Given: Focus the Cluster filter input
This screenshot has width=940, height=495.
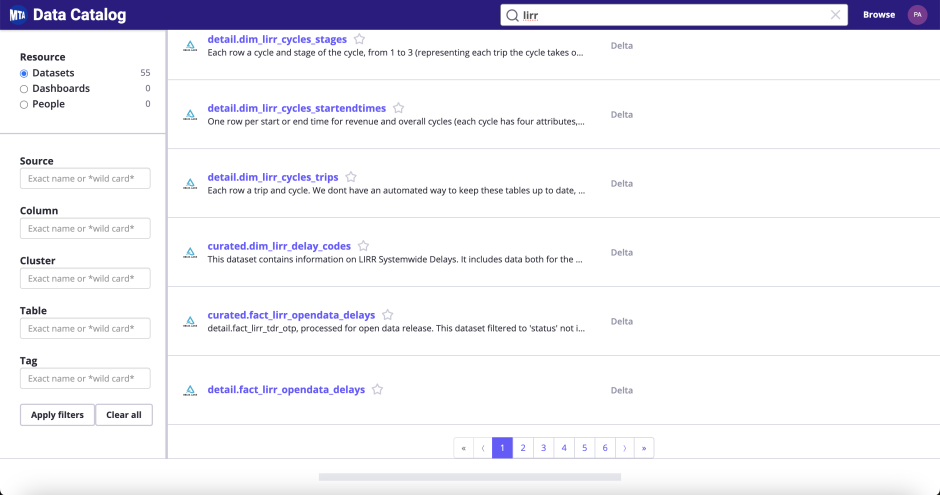Looking at the screenshot, I should click(85, 279).
